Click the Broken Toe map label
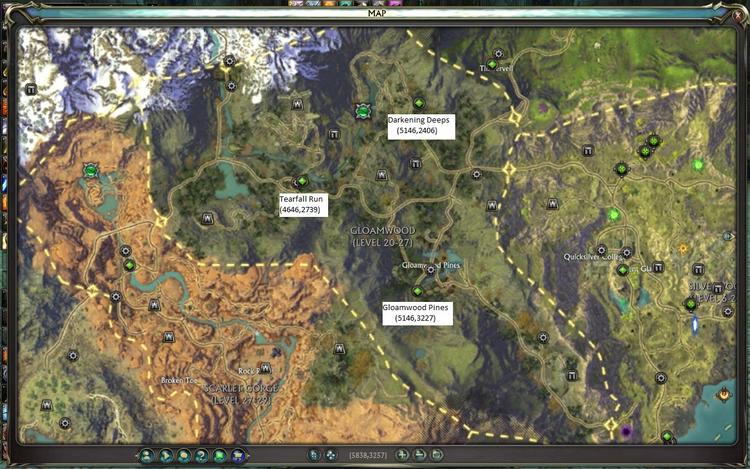The width and height of the screenshot is (750, 469). pos(179,380)
